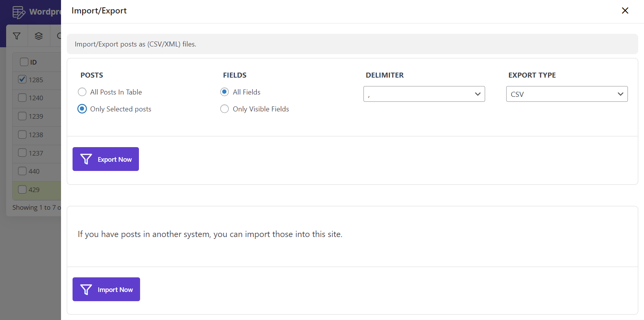644x320 pixels.
Task: Toggle the select-all ID header checkbox
Action: [x=24, y=62]
